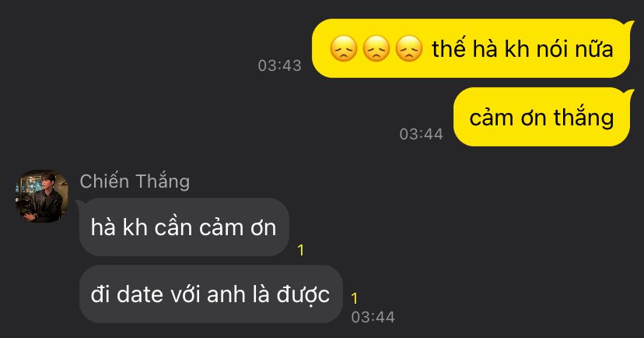Click the 03:44 timestamp under received messages
644x338 pixels.
373,317
